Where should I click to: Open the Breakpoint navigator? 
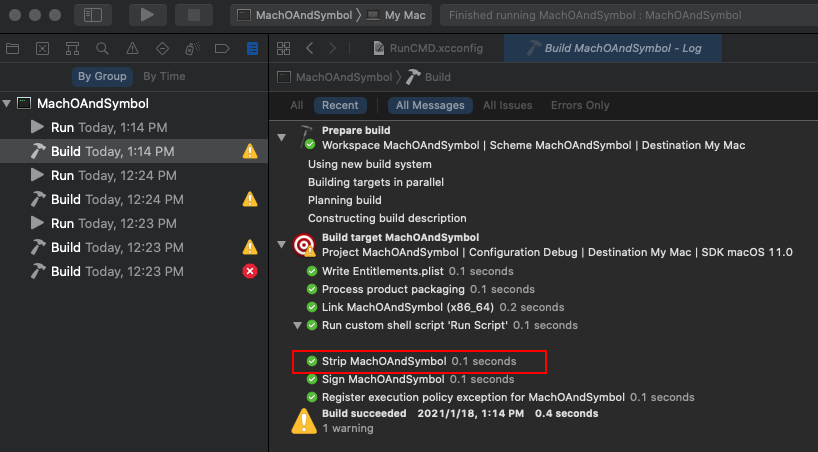(222, 49)
